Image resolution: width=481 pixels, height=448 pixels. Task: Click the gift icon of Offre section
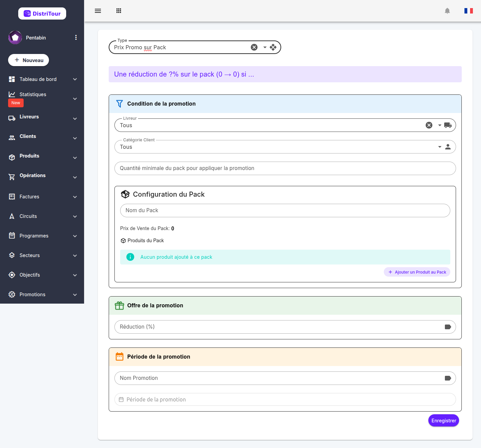click(119, 305)
